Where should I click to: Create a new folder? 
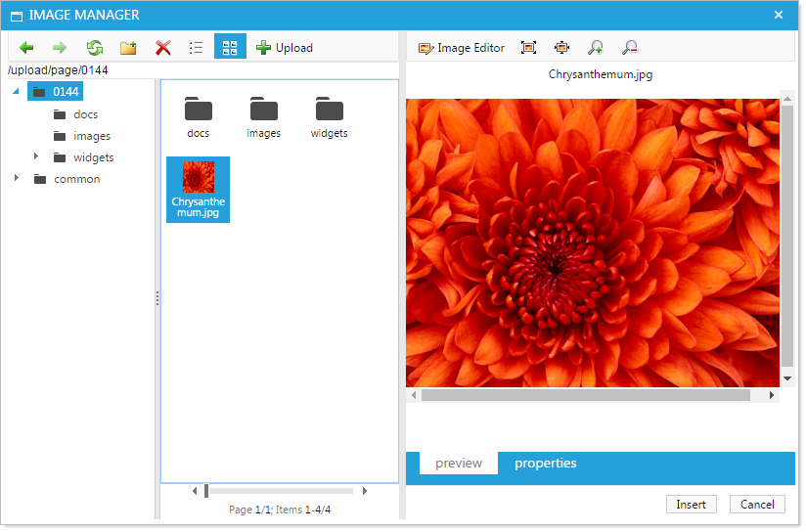[x=128, y=48]
